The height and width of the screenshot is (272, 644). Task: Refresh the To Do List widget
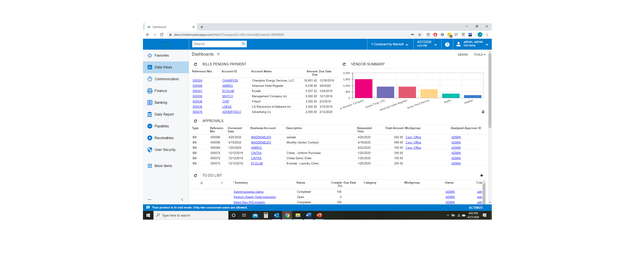[x=195, y=176]
